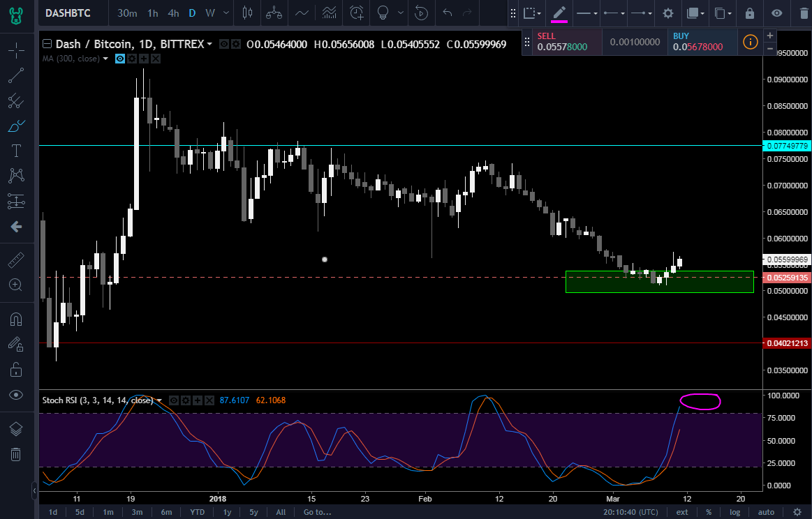Open the Stoch RSI legend dropdown arrow
This screenshot has height=519, width=812.
click(159, 400)
